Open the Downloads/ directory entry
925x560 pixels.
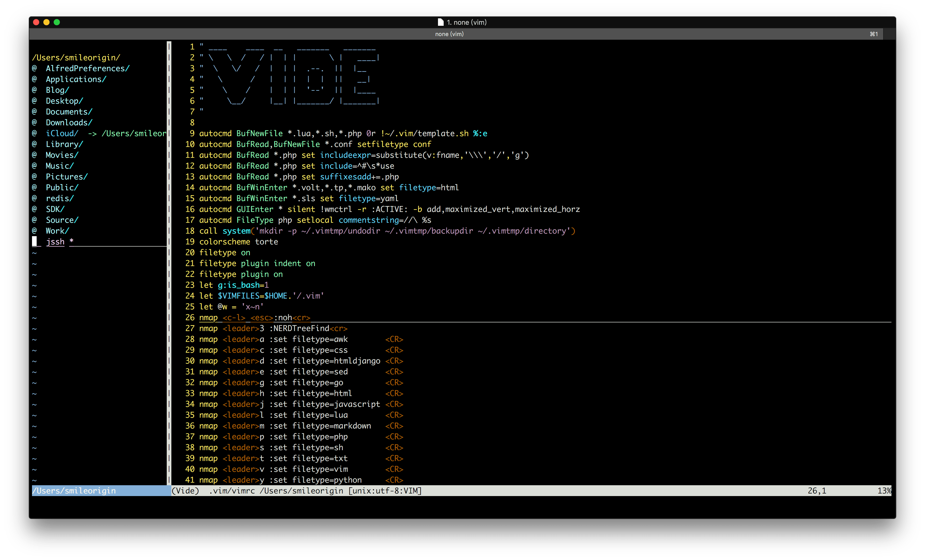[x=69, y=123]
